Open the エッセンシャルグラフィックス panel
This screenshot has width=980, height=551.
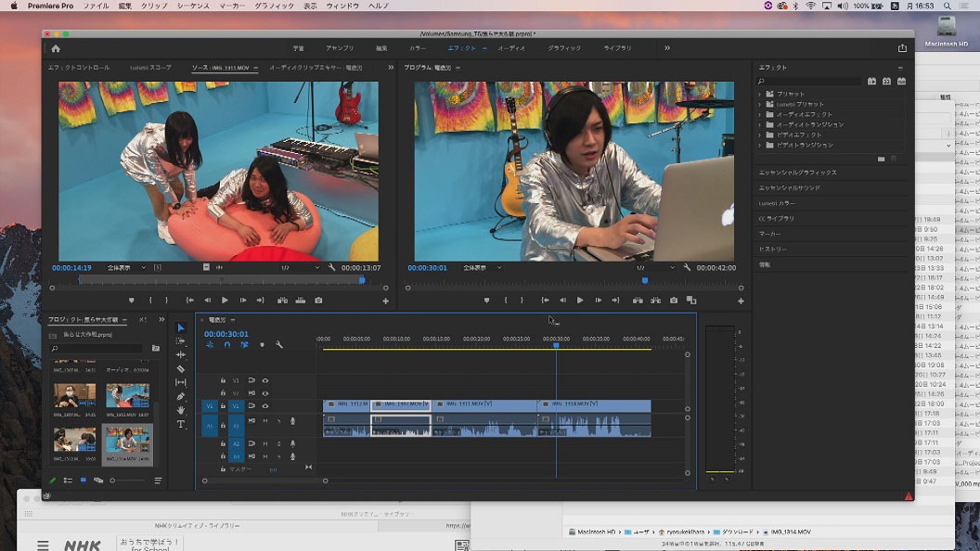797,173
